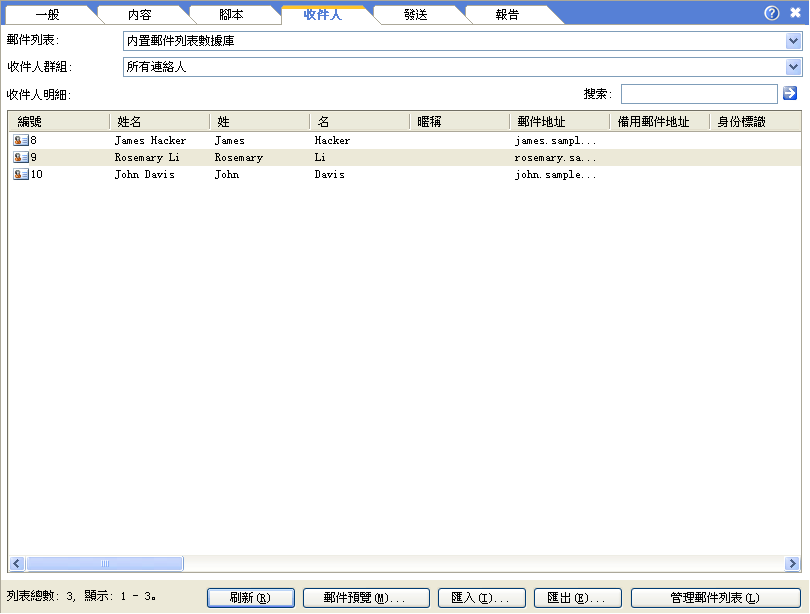The width and height of the screenshot is (810, 614).
Task: Click contact card icon for row 9
Action: pos(21,158)
